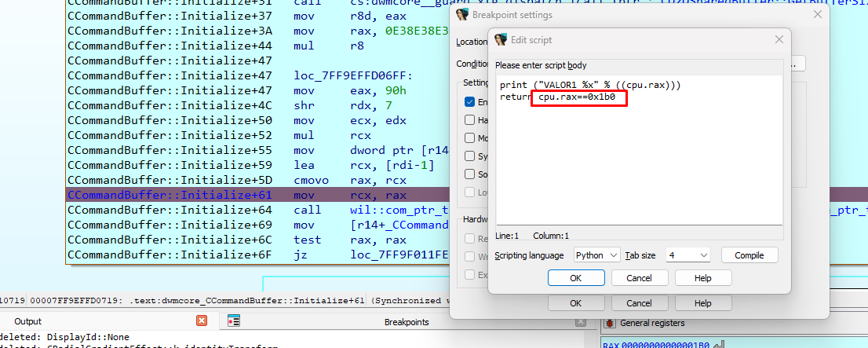868x348 pixels.
Task: Close the Output panel with red X
Action: 202,321
